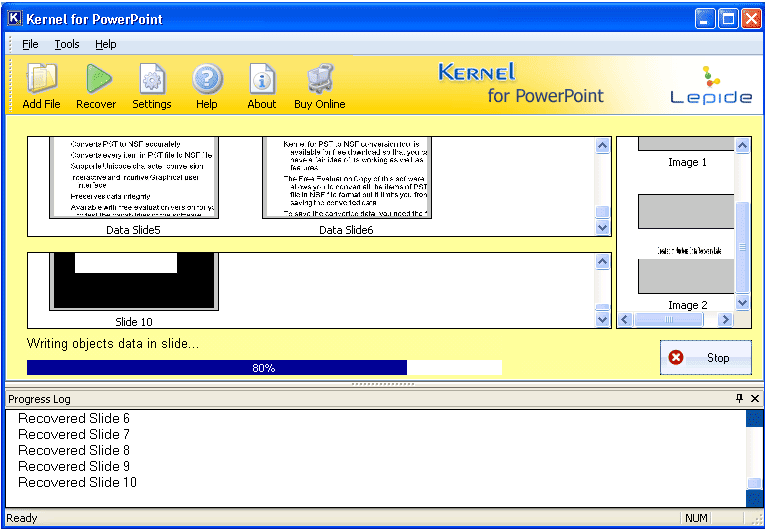The image size is (765, 529).
Task: Click down arrow of image panel scrollbar
Action: [x=743, y=303]
